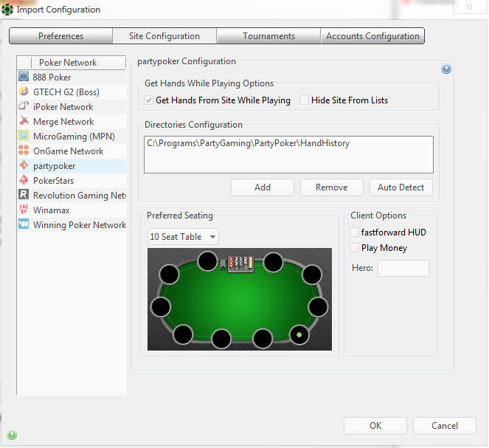Enable Get Hands From Site While Playing
The width and height of the screenshot is (489, 448).
(x=149, y=100)
